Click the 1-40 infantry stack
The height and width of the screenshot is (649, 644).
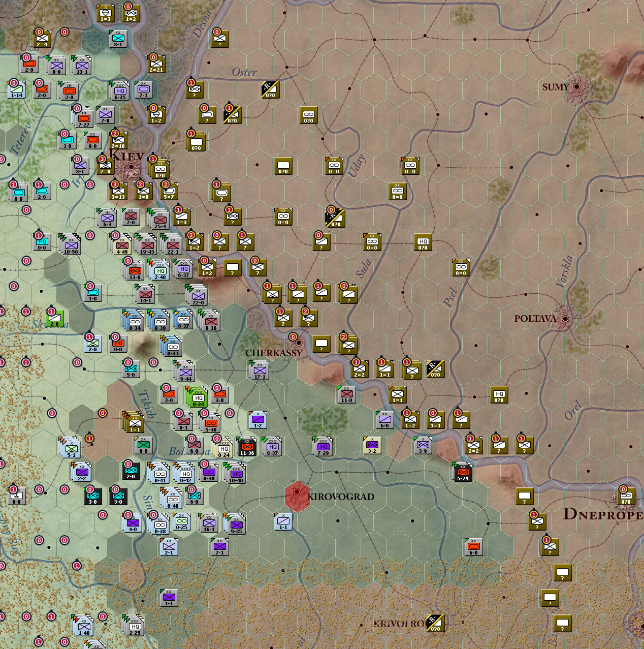pyautogui.click(x=83, y=627)
